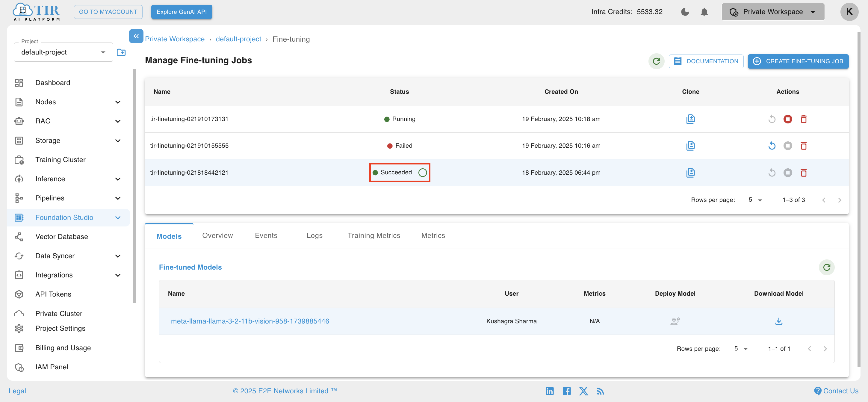This screenshot has height=402, width=868.
Task: Switch to the Metrics tab
Action: [x=433, y=235]
